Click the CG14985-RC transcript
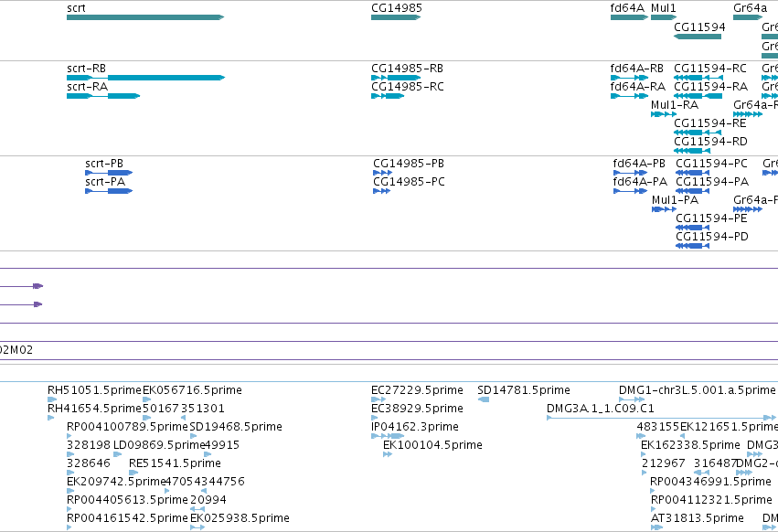The height and width of the screenshot is (532, 778). click(x=388, y=96)
